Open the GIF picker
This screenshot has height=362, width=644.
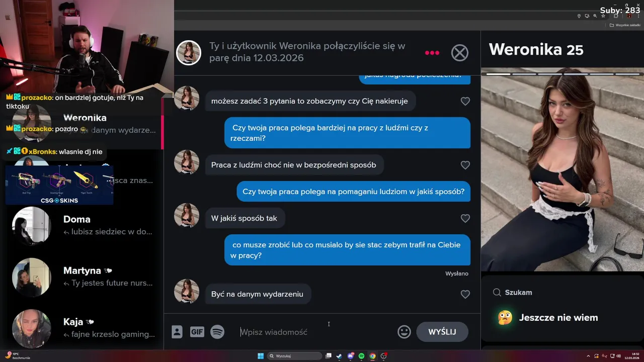point(197,332)
